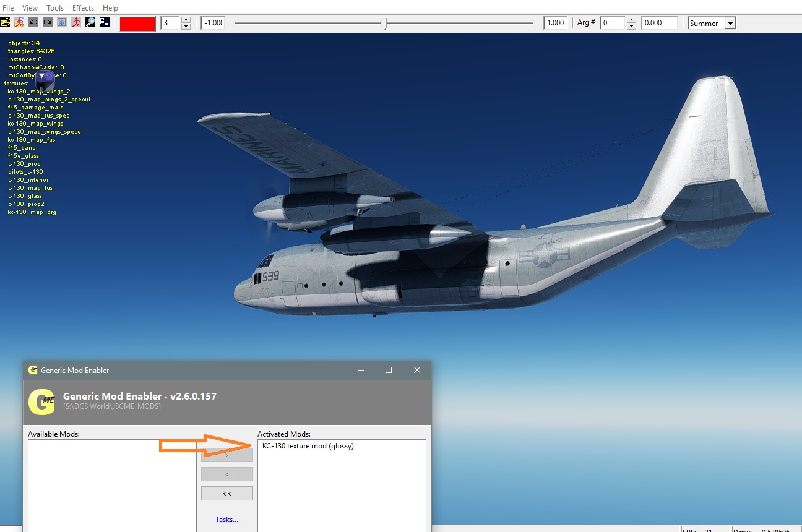Increase the value in the spinner showing 3

(x=186, y=20)
